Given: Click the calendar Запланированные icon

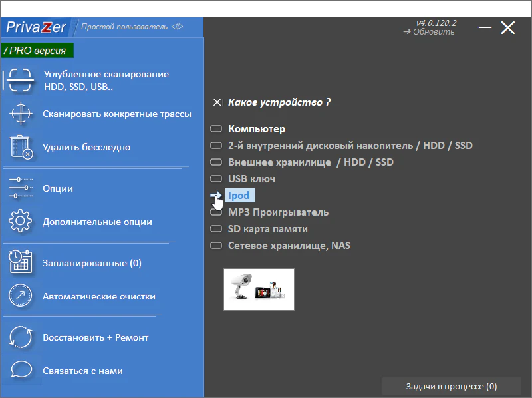Looking at the screenshot, I should [21, 263].
